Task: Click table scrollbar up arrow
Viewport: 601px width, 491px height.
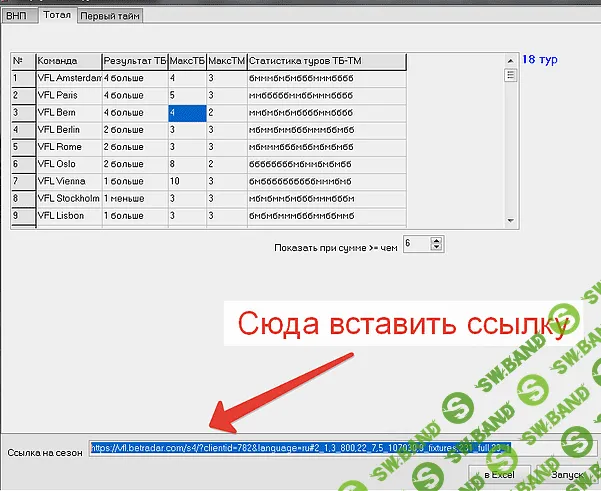Action: [x=511, y=61]
